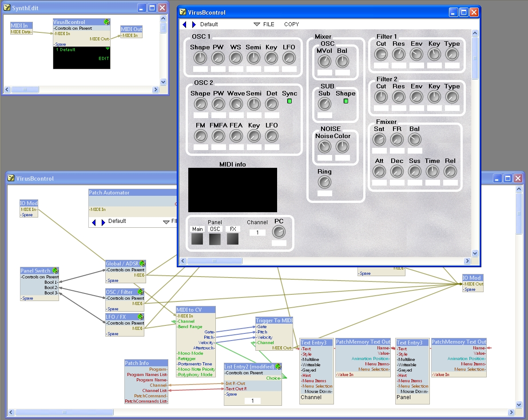
Task: Click the PC knob next to Channel
Action: point(279,232)
